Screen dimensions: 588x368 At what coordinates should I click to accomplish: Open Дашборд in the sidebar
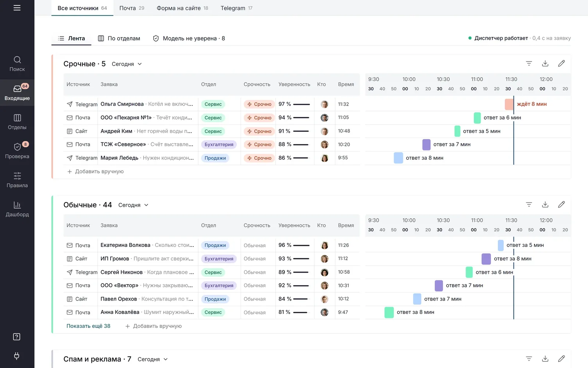(x=17, y=209)
